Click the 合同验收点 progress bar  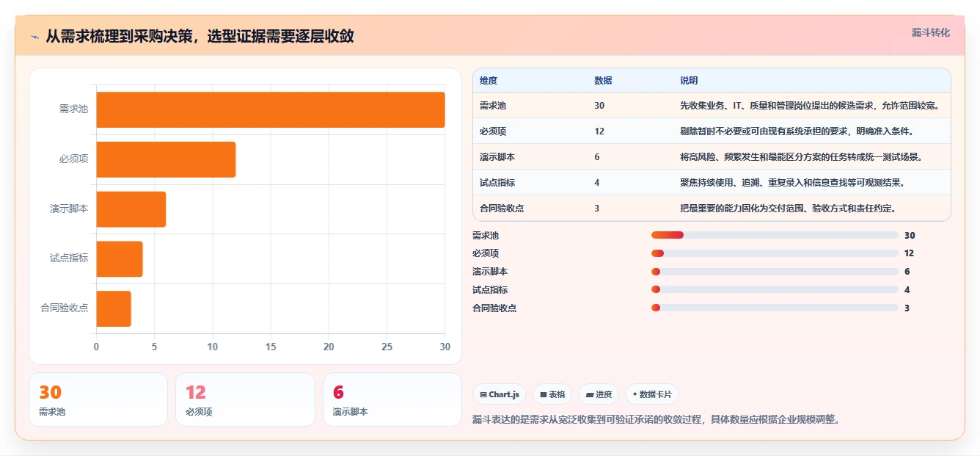click(775, 308)
